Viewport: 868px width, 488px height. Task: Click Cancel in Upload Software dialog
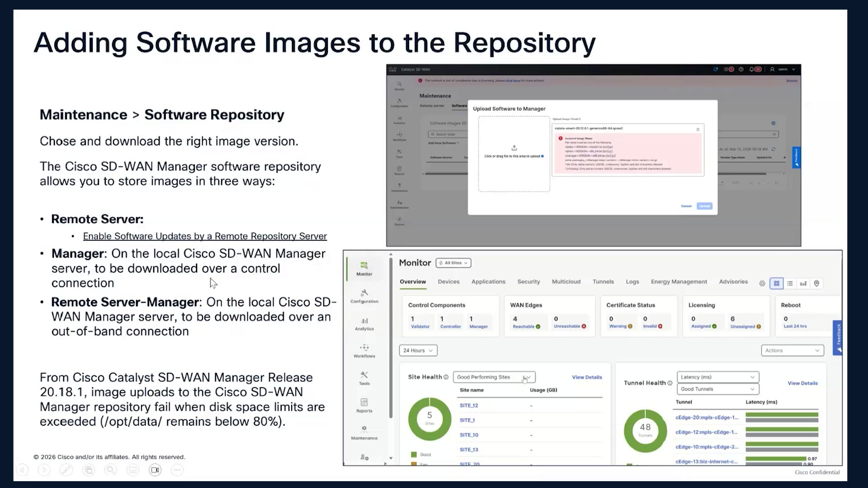pos(686,206)
